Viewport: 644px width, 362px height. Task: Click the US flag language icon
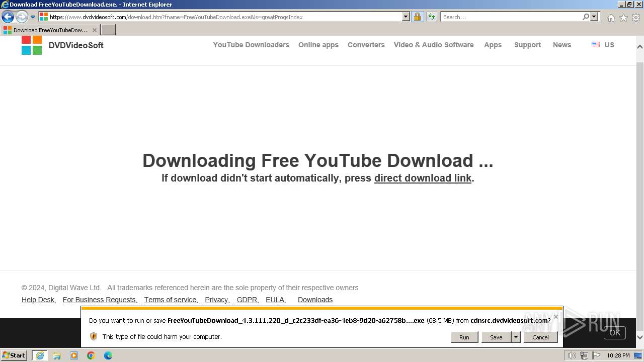point(596,45)
